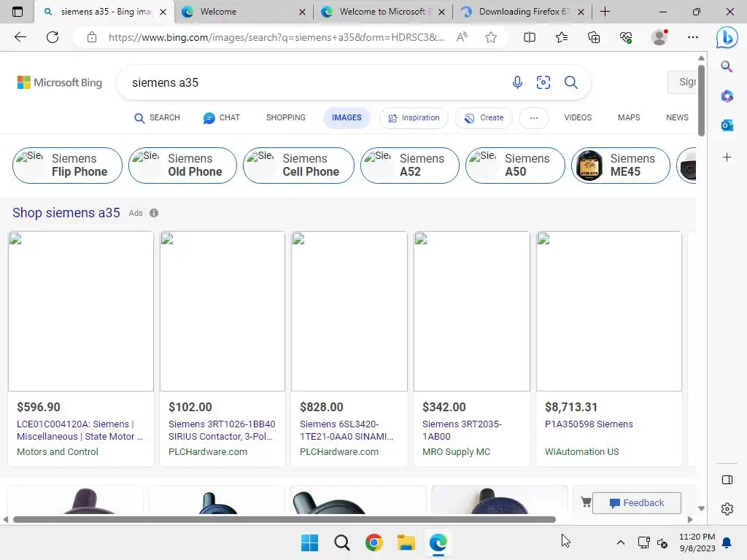This screenshot has width=747, height=560.
Task: Open tab actions menu icon
Action: tap(18, 12)
